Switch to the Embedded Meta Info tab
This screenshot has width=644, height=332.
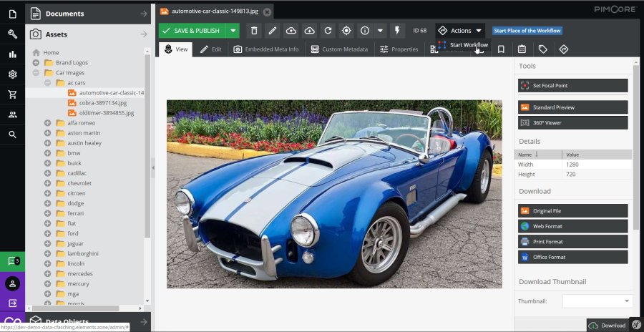(x=266, y=49)
